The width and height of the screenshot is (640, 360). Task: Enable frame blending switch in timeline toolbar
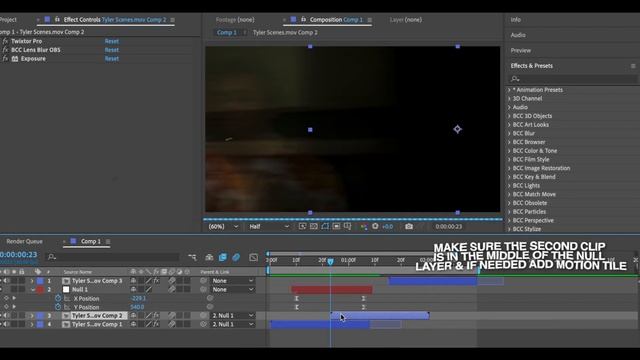222,257
